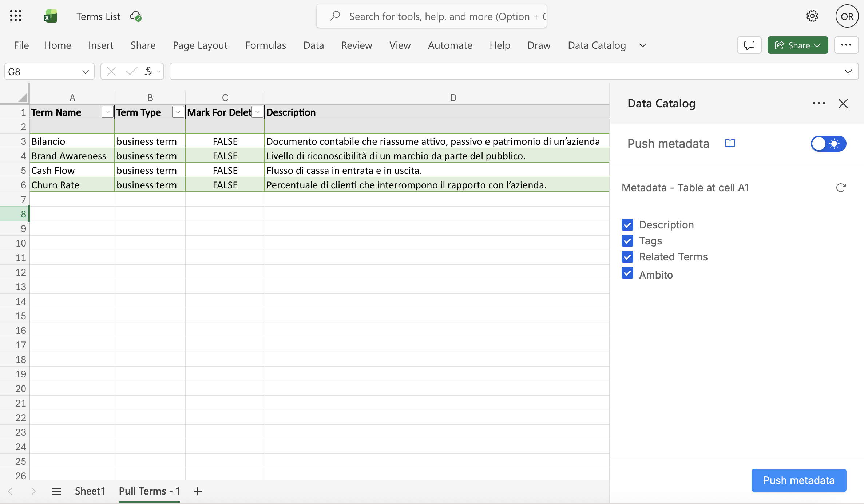Expand more ribbon tabs chevron
Image resolution: width=864 pixels, height=504 pixels.
click(643, 45)
